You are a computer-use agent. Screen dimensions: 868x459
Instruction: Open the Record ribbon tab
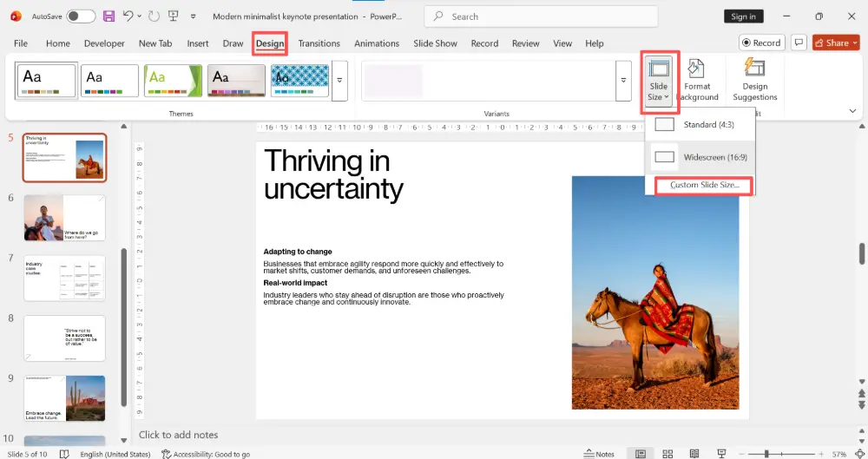484,43
